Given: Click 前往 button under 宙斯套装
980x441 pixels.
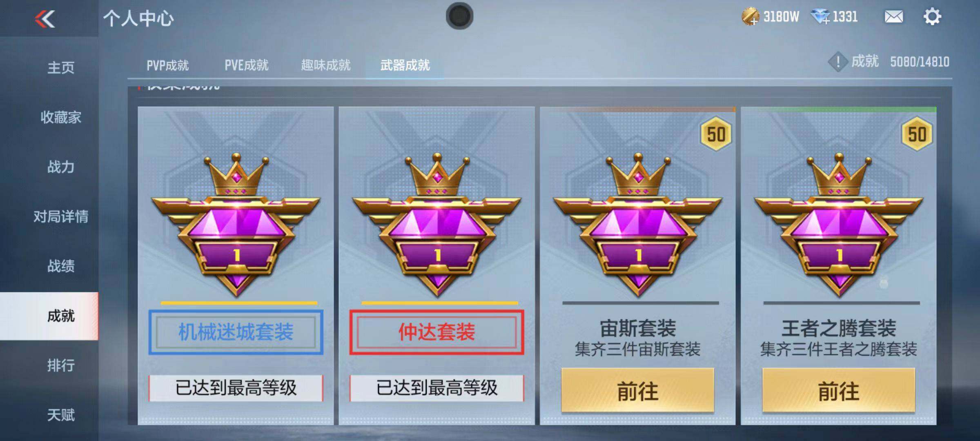Looking at the screenshot, I should (638, 391).
